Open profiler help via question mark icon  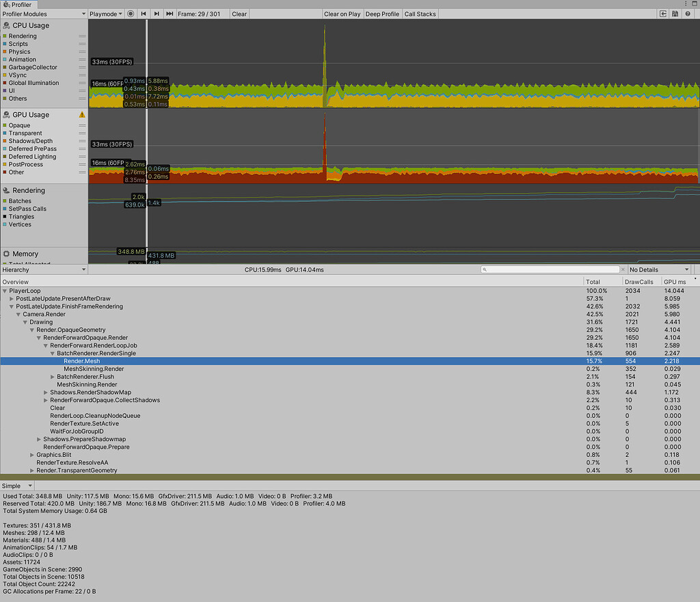click(687, 14)
